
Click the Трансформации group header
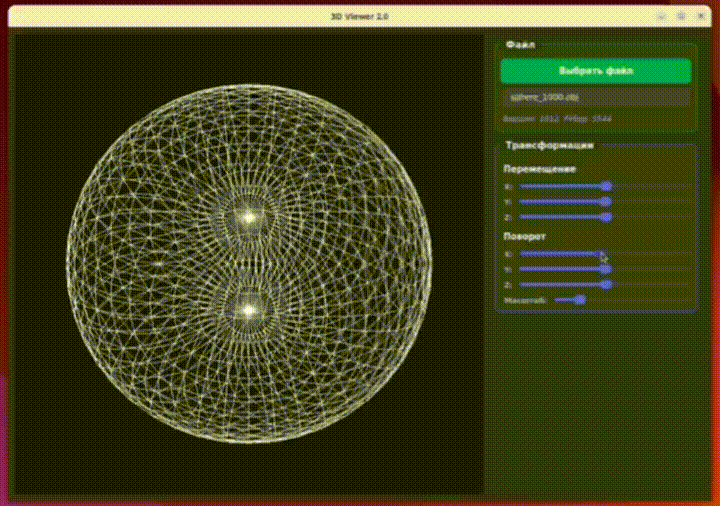tap(548, 145)
